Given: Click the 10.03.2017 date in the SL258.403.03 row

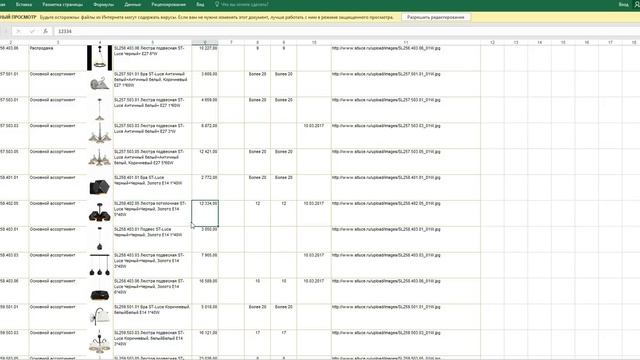Looking at the screenshot, I should click(314, 255).
